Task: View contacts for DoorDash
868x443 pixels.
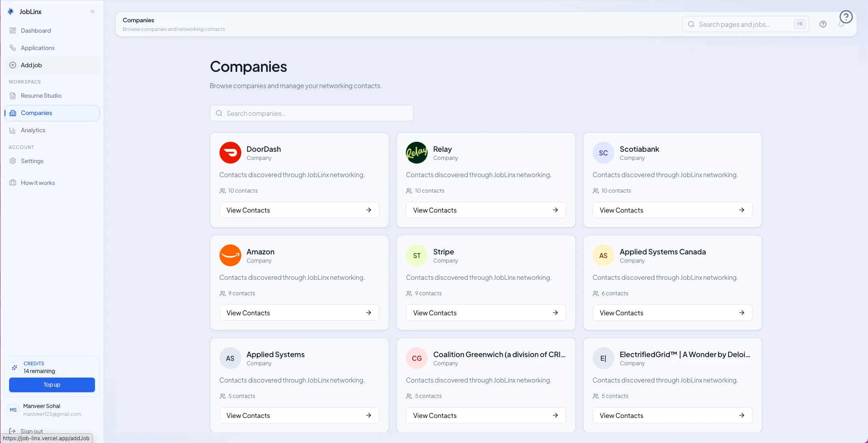Action: coord(299,210)
